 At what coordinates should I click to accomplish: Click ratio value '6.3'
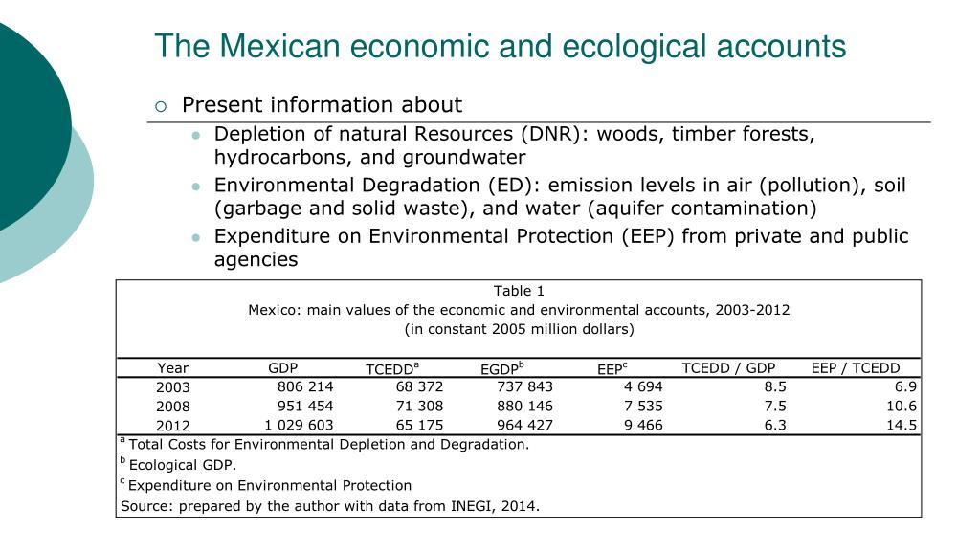coord(775,425)
